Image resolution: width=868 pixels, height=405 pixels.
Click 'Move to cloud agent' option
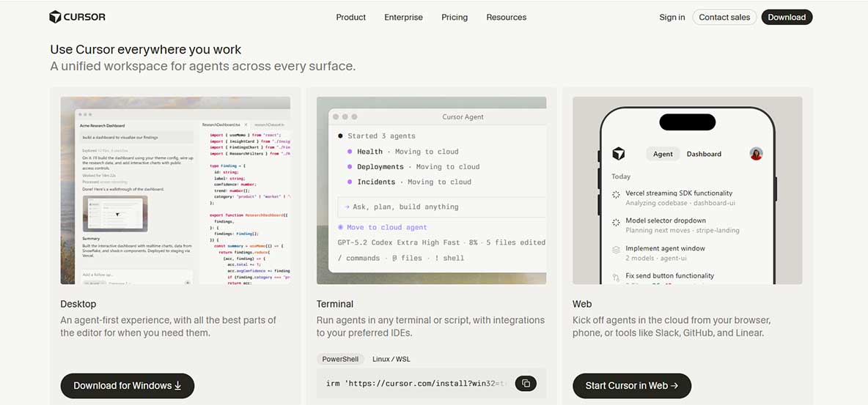[x=383, y=227]
